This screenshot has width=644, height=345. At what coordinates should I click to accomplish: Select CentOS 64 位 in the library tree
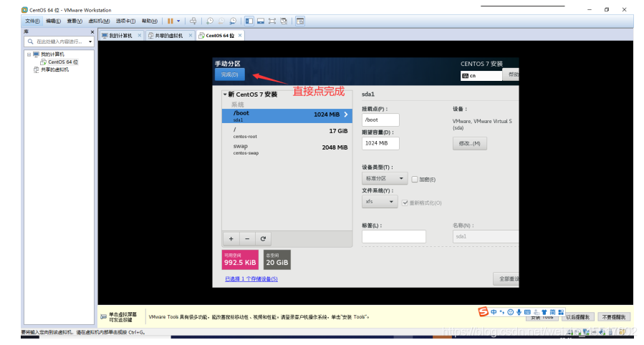(x=63, y=62)
